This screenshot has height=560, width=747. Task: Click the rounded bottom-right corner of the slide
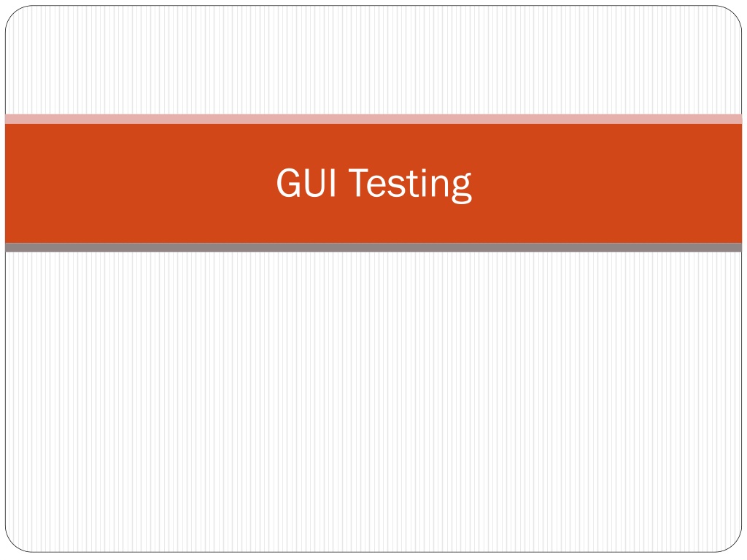click(734, 544)
